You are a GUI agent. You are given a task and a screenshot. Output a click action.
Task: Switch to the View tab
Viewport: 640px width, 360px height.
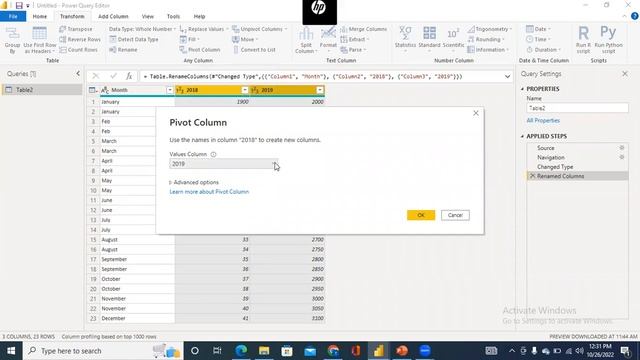(148, 16)
